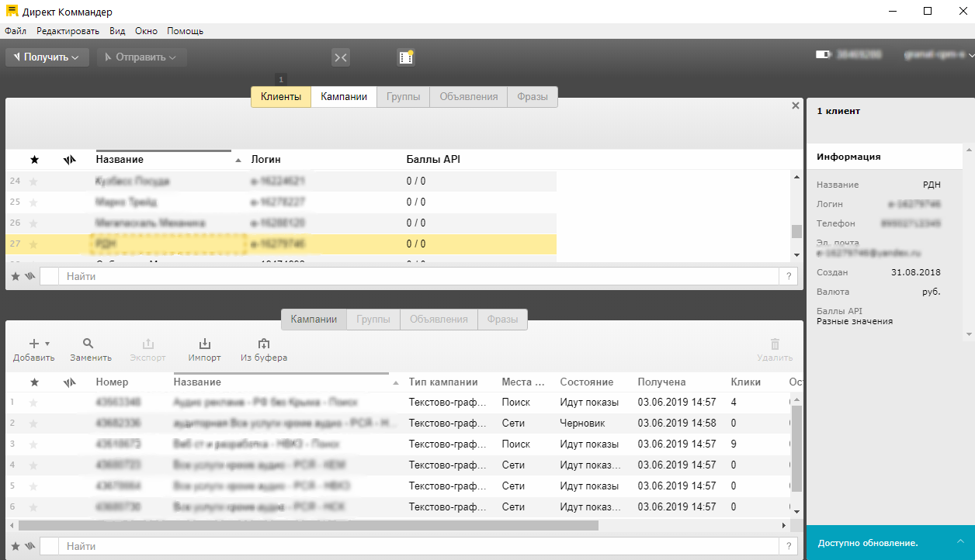
Task: Click the Заменить search icon
Action: (88, 343)
